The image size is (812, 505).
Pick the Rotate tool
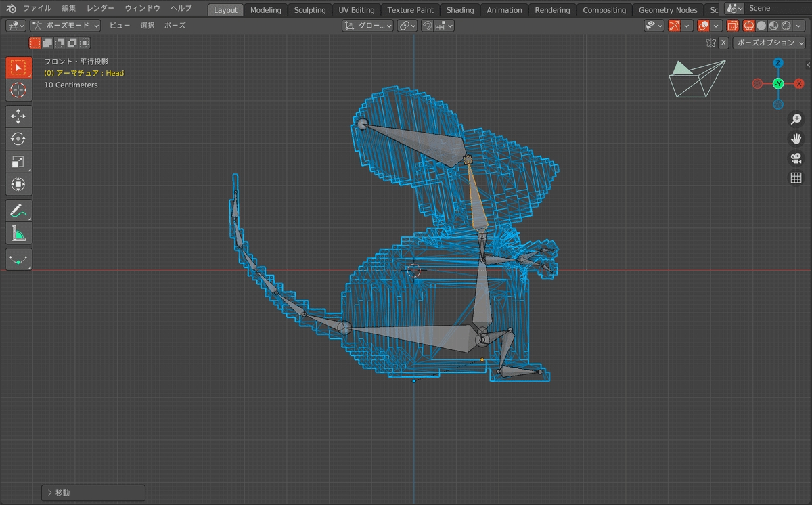(18, 139)
